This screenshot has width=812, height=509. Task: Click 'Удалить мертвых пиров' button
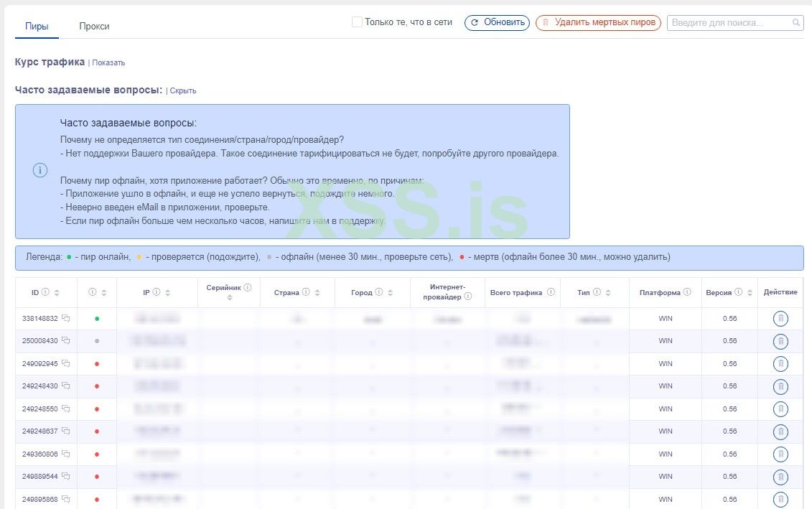(598, 23)
